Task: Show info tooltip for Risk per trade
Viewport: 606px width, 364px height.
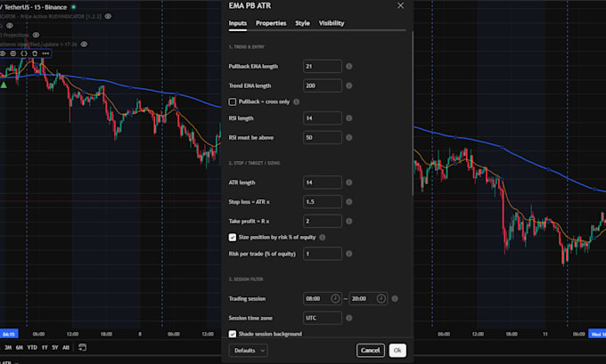Action: [x=349, y=254]
